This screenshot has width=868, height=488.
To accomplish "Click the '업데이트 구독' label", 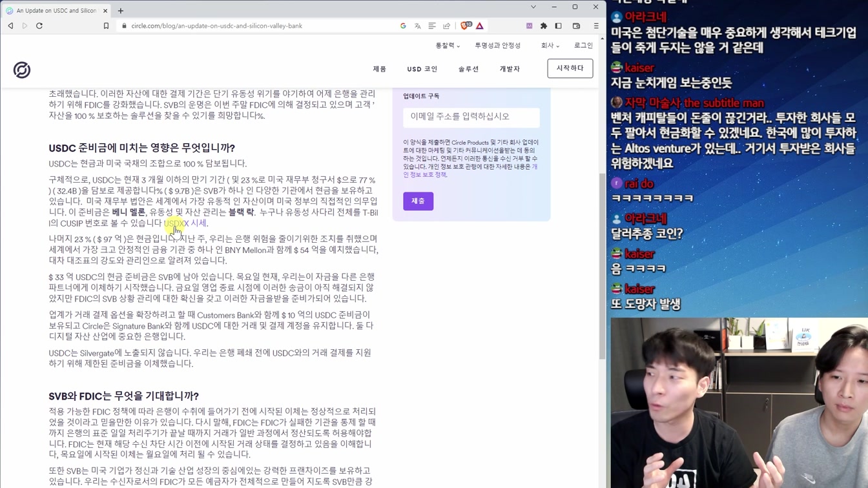I will tap(421, 96).
